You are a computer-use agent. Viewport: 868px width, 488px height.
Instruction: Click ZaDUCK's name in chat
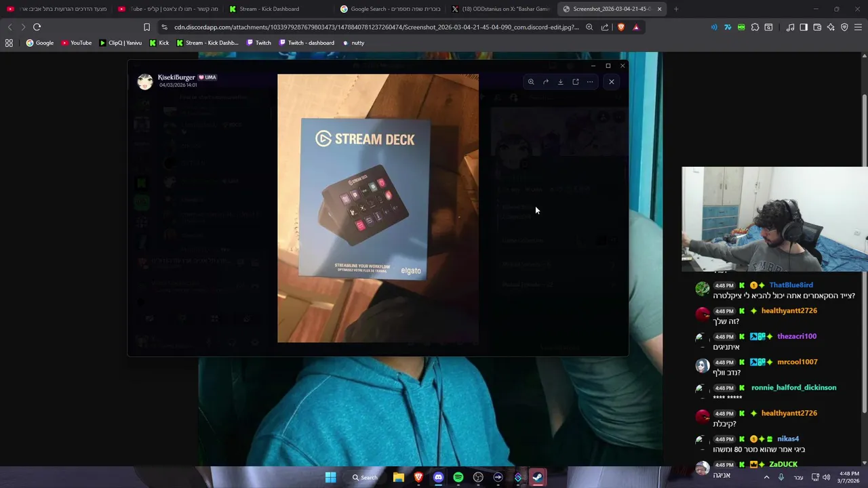click(x=783, y=465)
